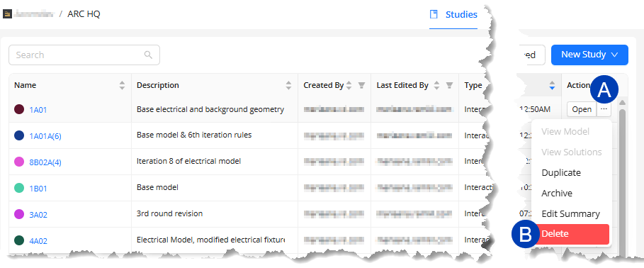Image resolution: width=644 pixels, height=268 pixels.
Task: Open study link 1B01
Action: pyautogui.click(x=38, y=189)
